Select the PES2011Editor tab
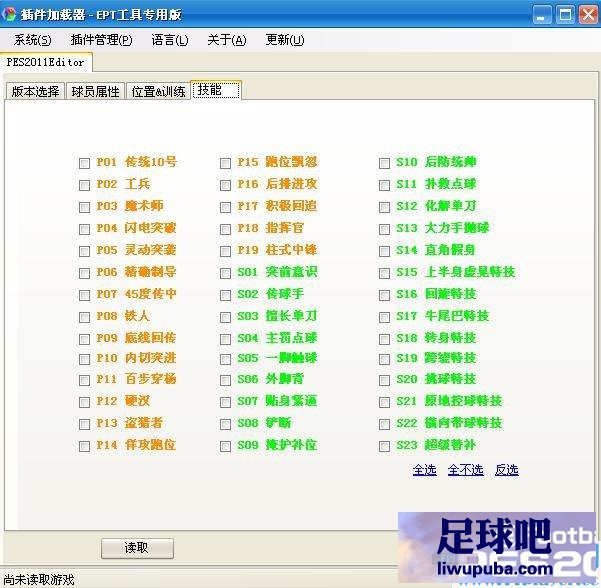This screenshot has height=588, width=601. pos(46,62)
